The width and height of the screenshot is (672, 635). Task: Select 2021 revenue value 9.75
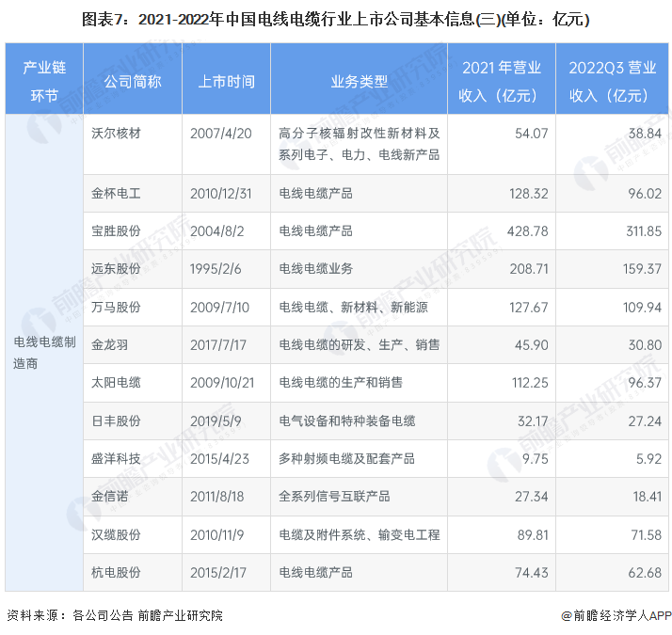[536, 459]
